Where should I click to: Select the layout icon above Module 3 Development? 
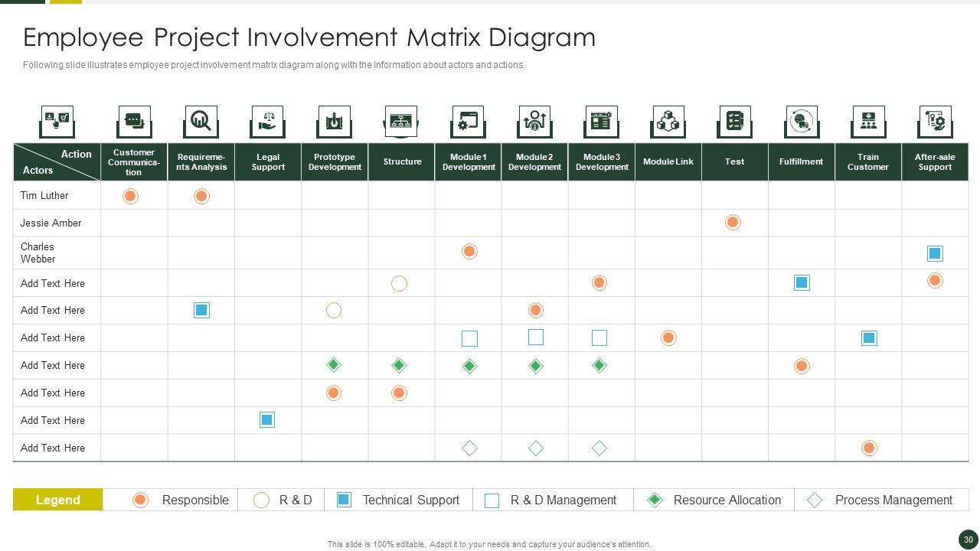click(x=601, y=122)
